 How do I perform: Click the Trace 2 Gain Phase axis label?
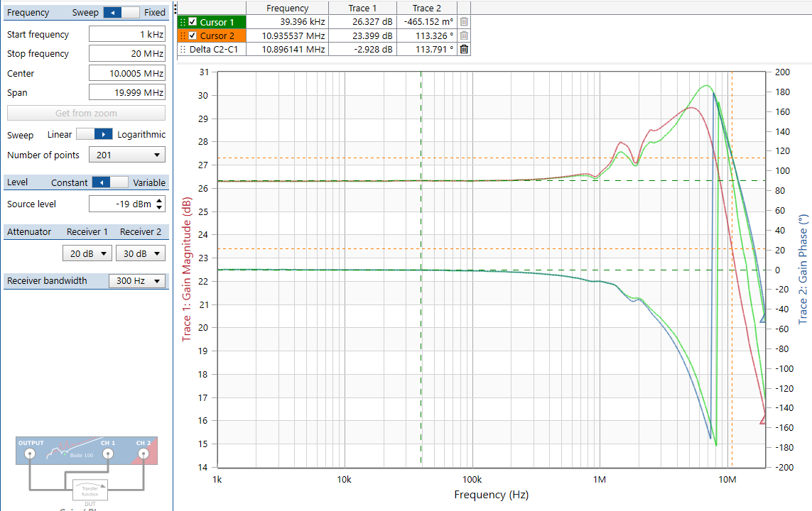click(x=803, y=269)
